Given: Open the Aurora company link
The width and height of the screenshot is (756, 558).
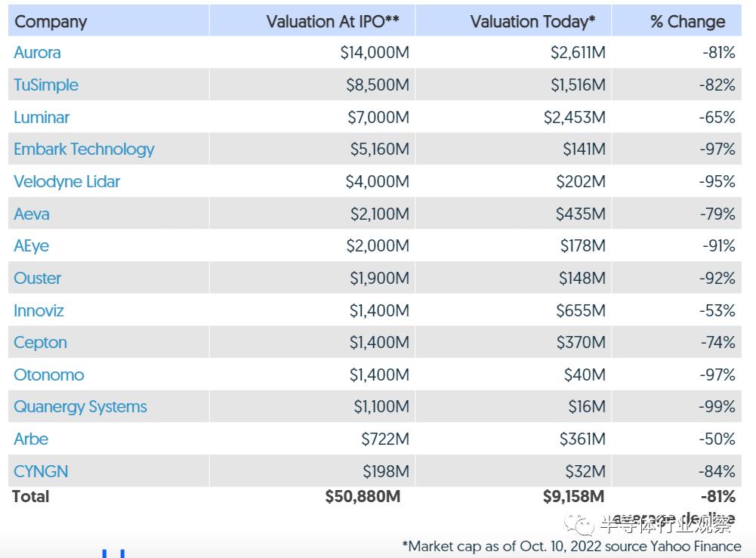Looking at the screenshot, I should point(37,53).
